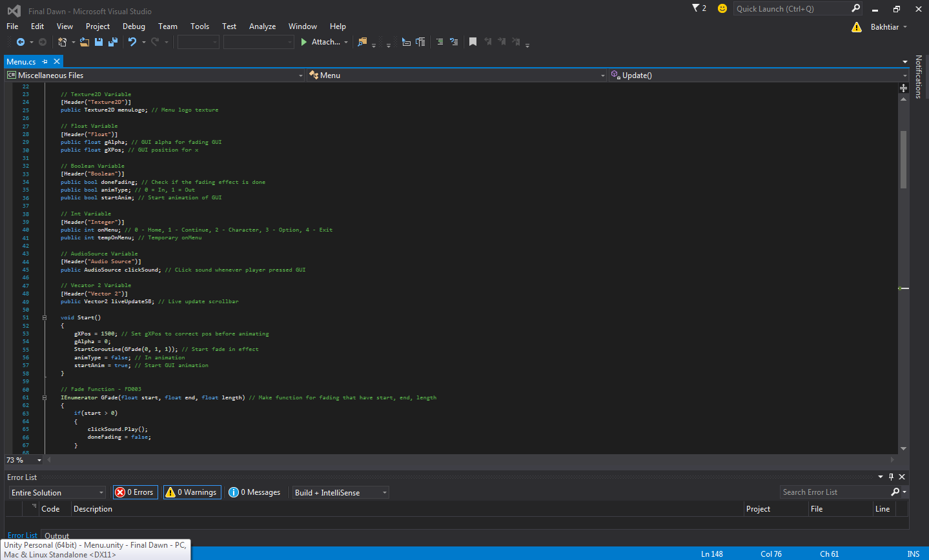Toggle the 0 Errors filter
This screenshot has height=560, width=929.
coord(135,492)
